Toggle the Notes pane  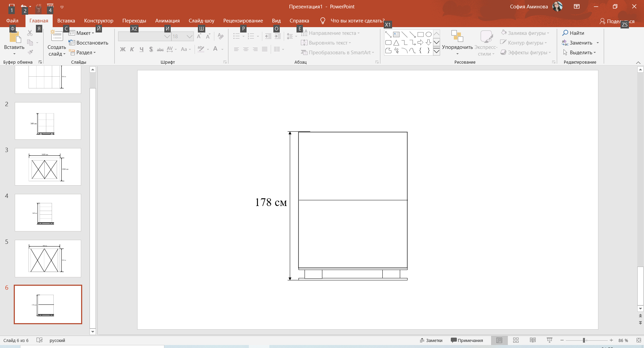[x=431, y=340]
